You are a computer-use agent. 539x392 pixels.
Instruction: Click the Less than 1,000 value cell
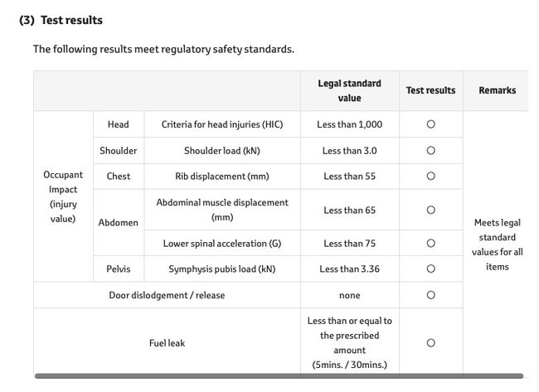pyautogui.click(x=350, y=124)
